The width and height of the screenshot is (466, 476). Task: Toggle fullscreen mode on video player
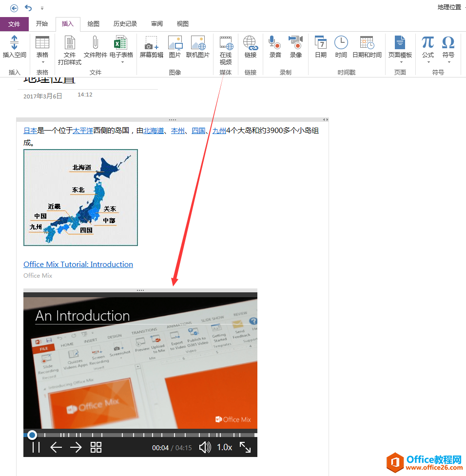click(245, 447)
